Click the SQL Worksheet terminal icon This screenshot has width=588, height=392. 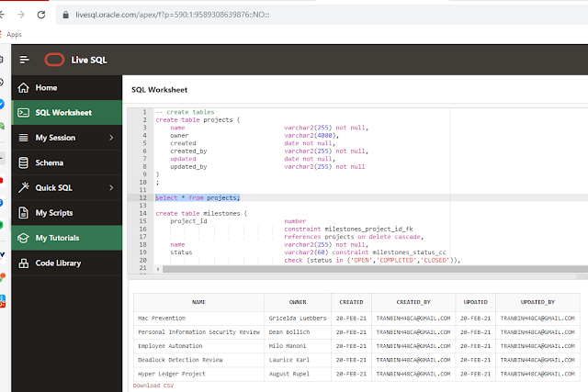[x=23, y=112]
